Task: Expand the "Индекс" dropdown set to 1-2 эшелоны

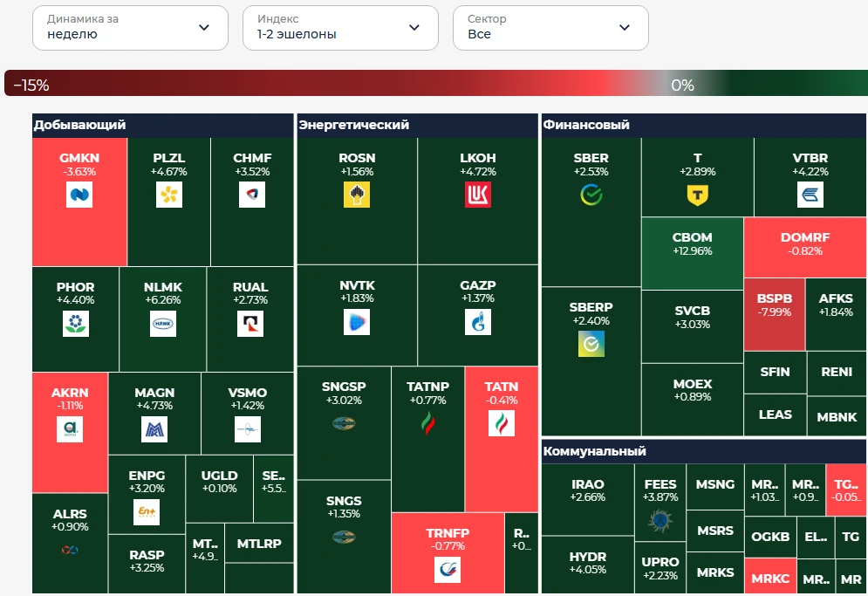Action: coord(340,28)
